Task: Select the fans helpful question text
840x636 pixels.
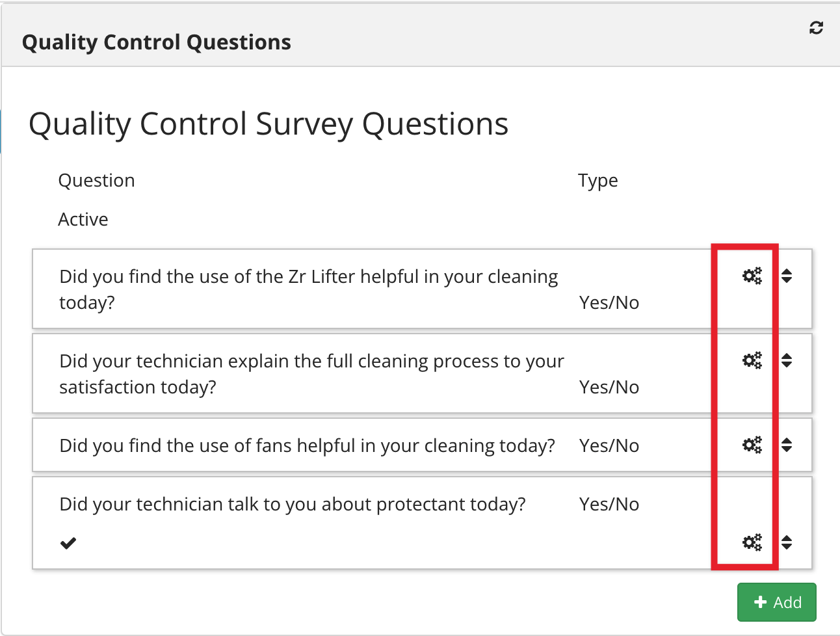Action: pos(307,445)
